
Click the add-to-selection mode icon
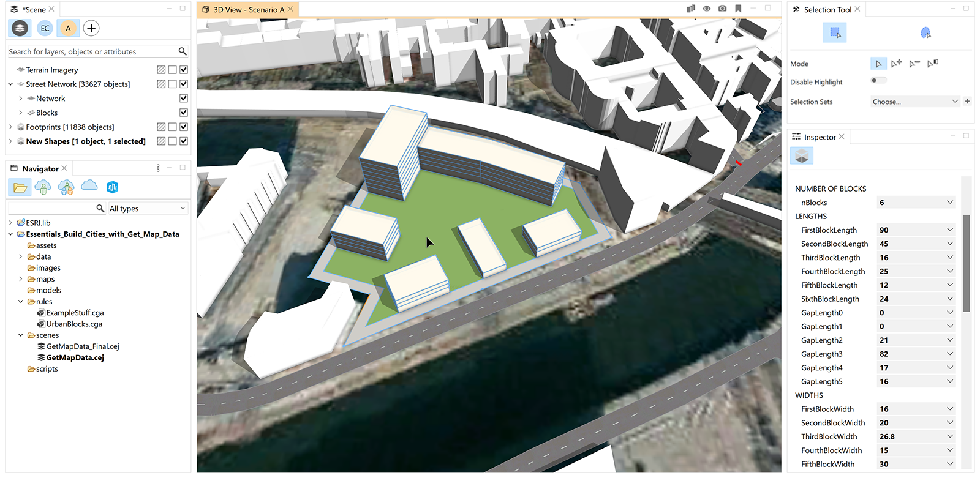896,64
